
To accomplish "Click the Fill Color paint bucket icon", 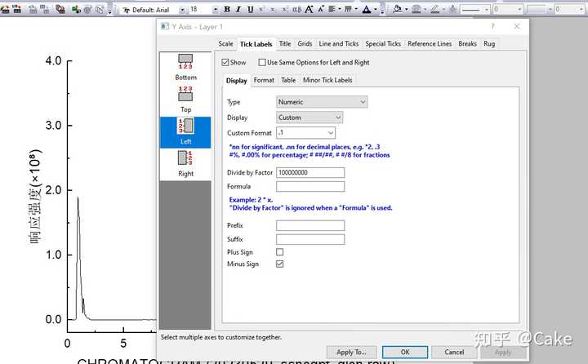I will coord(397,9).
